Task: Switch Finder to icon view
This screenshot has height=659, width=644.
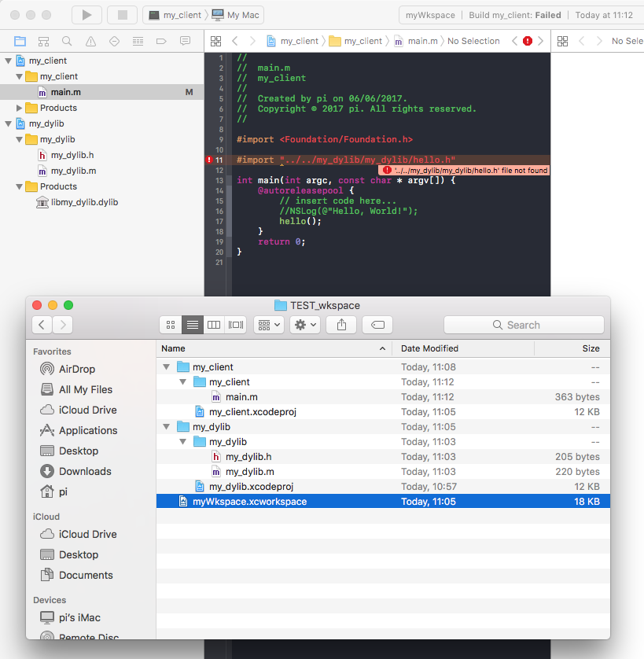Action: pyautogui.click(x=171, y=325)
